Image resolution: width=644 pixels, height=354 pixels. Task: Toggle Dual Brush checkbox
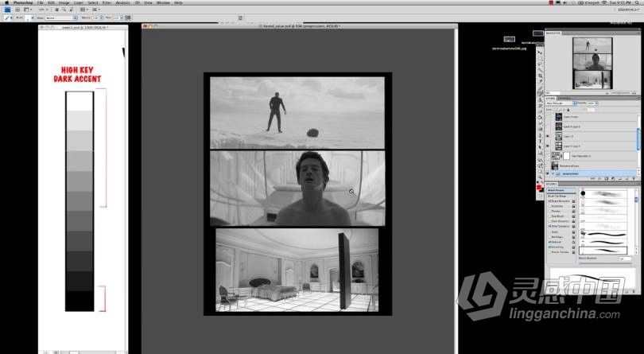(x=549, y=216)
